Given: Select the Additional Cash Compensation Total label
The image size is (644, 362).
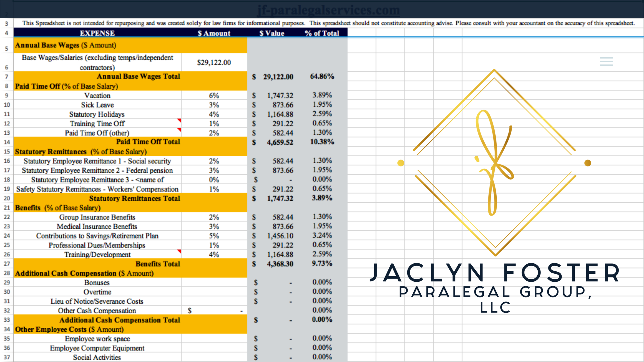Looking at the screenshot, I should click(120, 320).
